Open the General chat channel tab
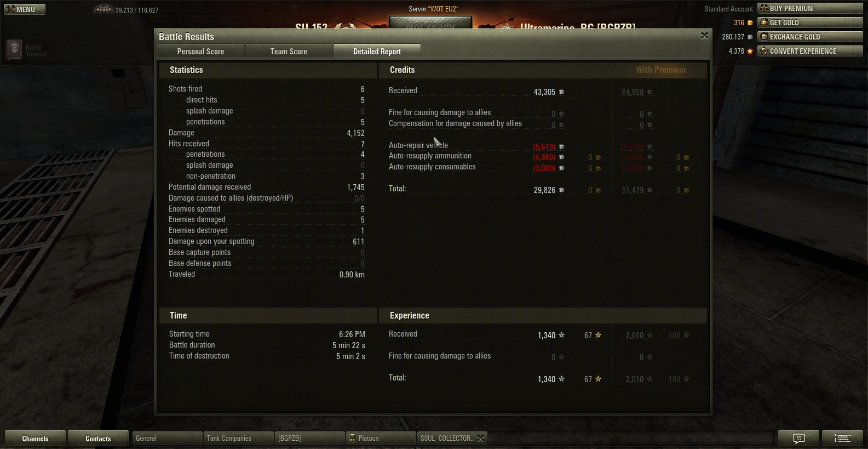The width and height of the screenshot is (868, 449). [168, 438]
